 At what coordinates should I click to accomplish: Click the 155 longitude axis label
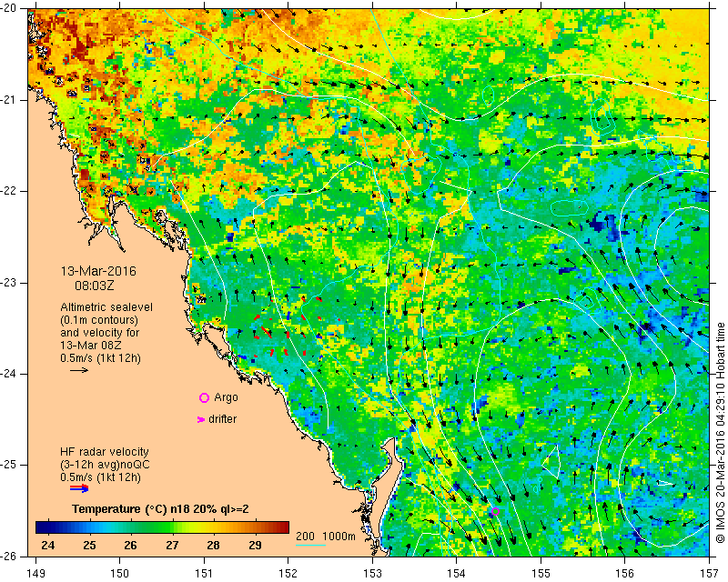[x=541, y=574]
